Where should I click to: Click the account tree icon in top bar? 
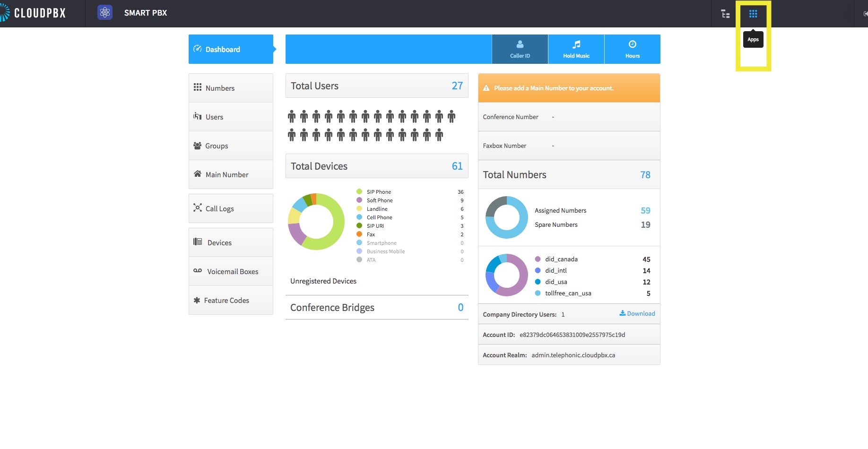[x=725, y=14]
